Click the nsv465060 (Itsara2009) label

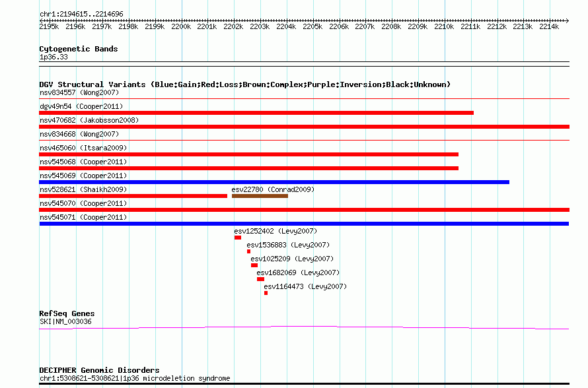[83, 148]
